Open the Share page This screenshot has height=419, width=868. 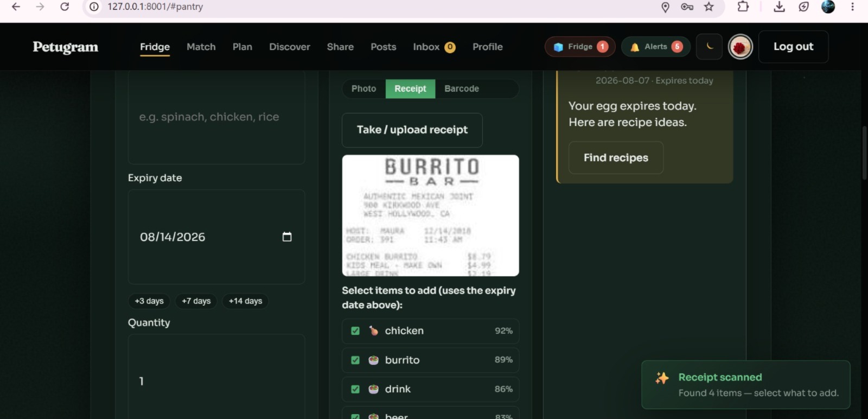click(340, 47)
